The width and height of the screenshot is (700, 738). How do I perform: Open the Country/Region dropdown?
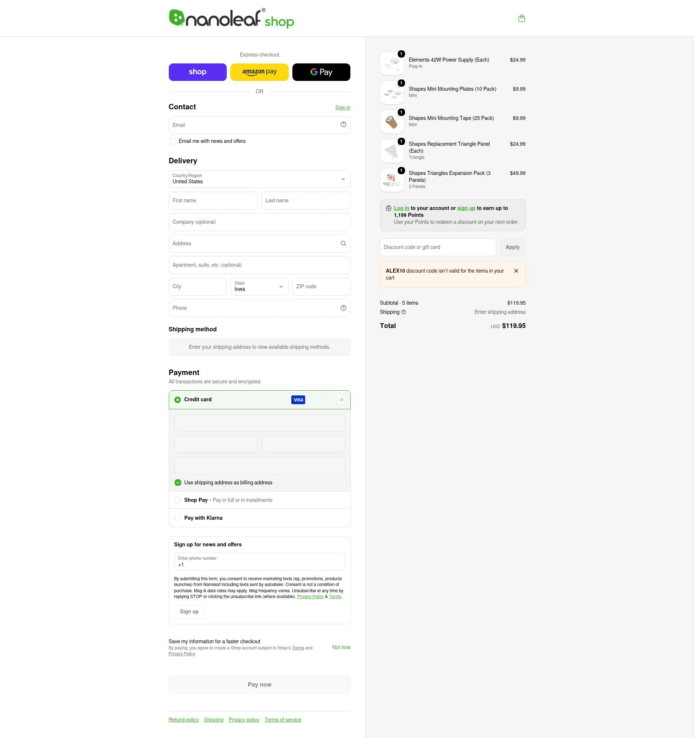[261, 180]
